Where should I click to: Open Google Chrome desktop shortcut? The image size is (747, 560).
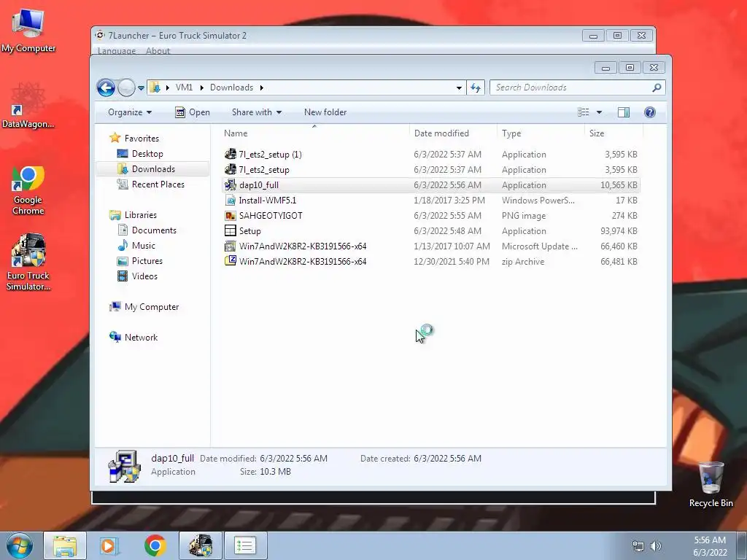(x=28, y=190)
